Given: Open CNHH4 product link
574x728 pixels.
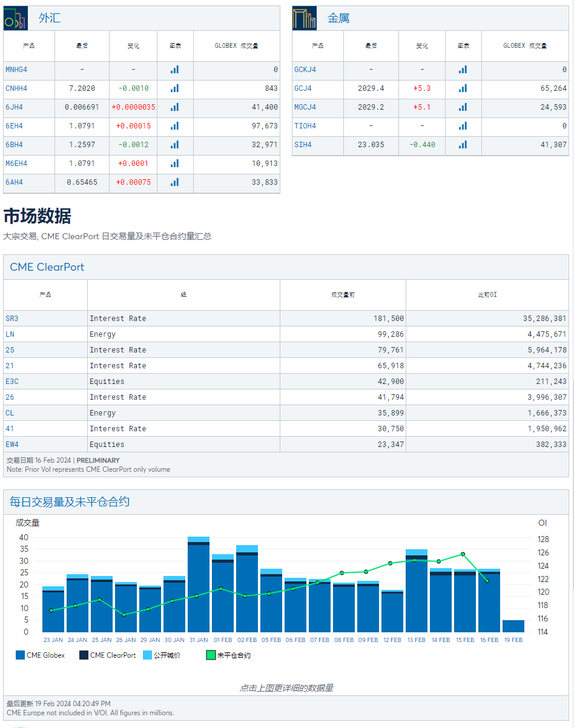Looking at the screenshot, I should coord(16,88).
